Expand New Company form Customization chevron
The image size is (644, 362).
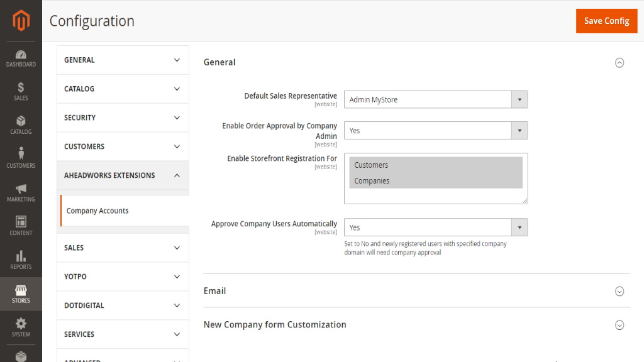coord(619,325)
